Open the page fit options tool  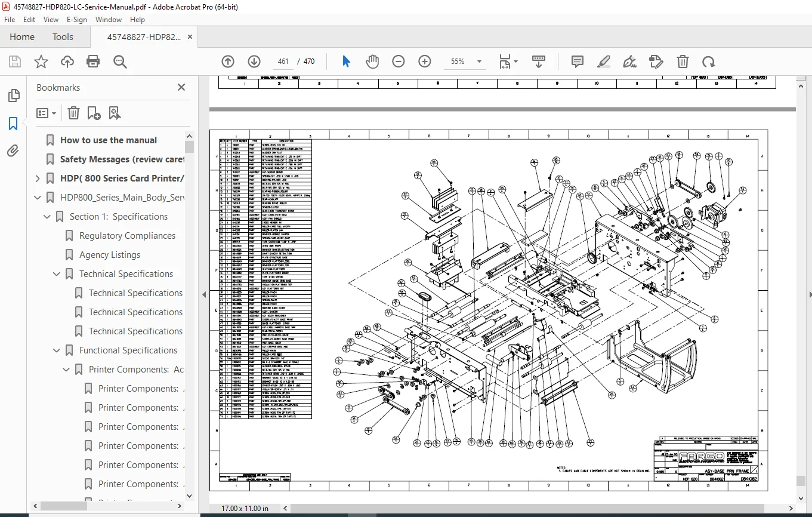coord(508,61)
